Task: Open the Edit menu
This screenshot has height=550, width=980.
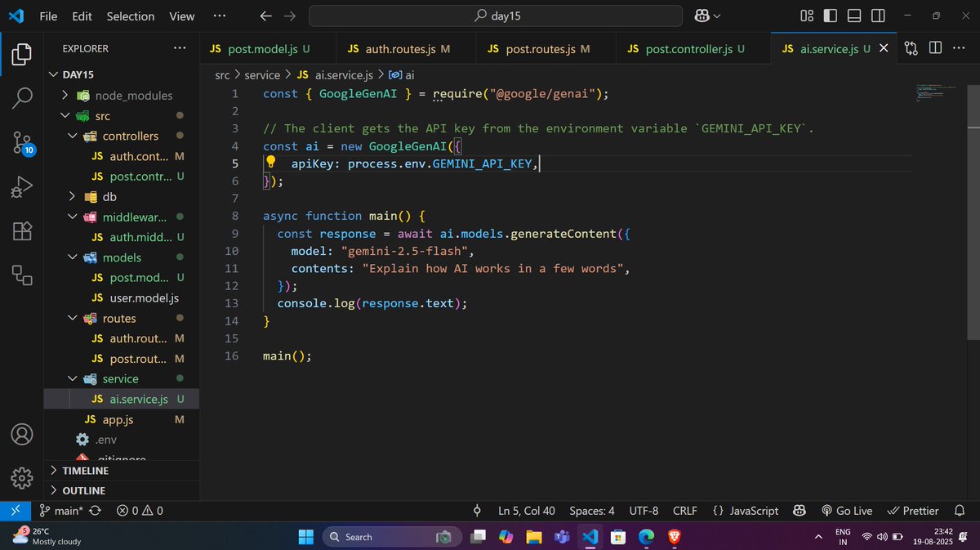Action: [82, 16]
